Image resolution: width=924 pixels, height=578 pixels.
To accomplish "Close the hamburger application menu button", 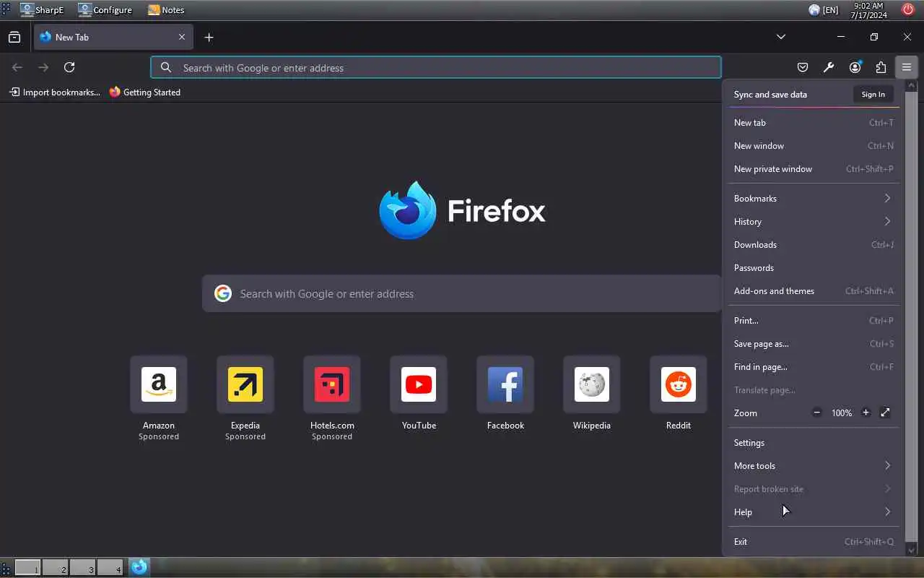I will point(907,67).
